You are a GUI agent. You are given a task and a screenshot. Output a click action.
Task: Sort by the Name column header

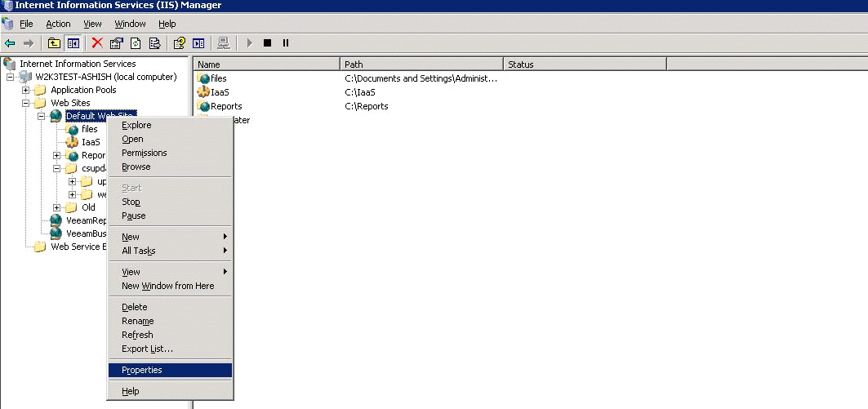(x=266, y=64)
